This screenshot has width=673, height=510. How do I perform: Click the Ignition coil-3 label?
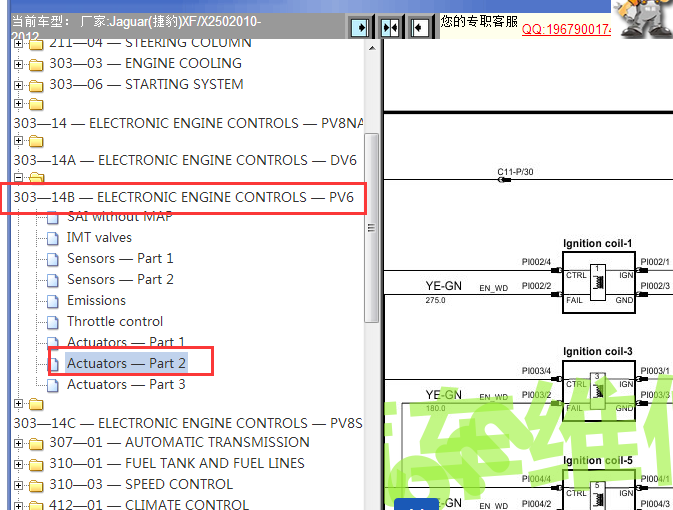[597, 351]
